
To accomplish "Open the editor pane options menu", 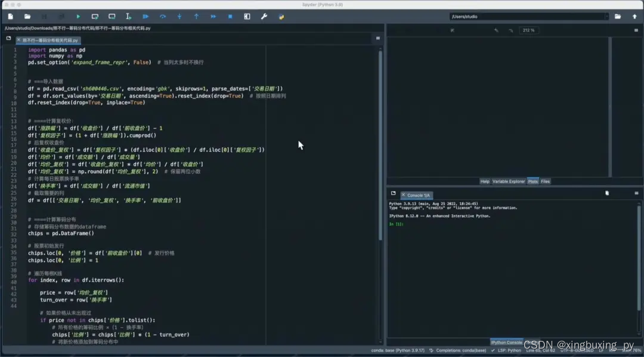I will [378, 38].
